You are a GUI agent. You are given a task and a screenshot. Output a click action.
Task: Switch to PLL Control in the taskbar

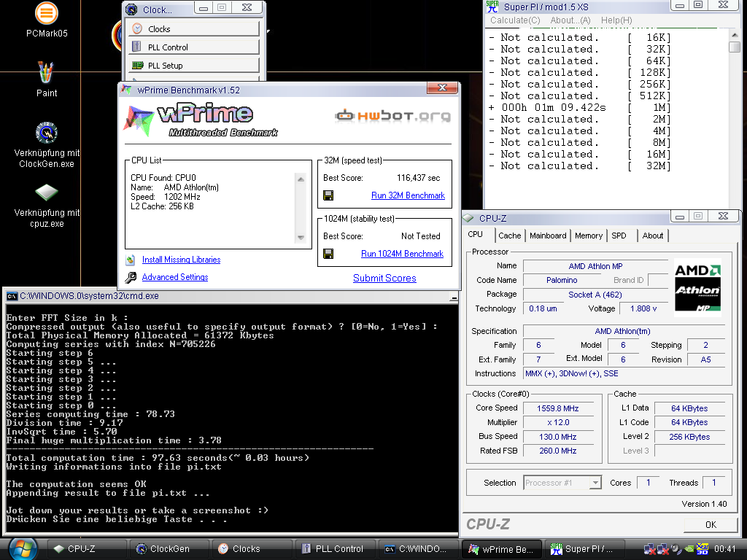click(336, 549)
